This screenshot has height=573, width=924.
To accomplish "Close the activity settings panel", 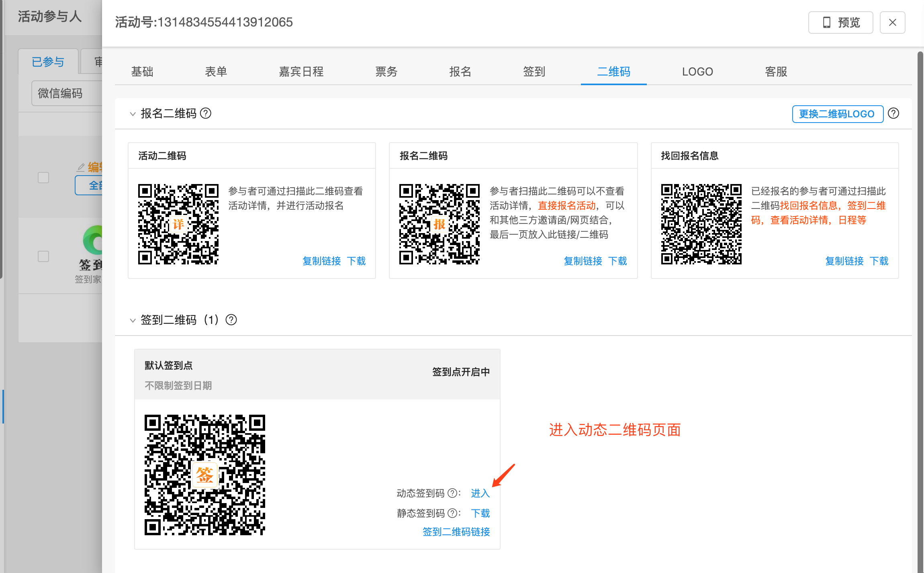I will click(x=892, y=23).
